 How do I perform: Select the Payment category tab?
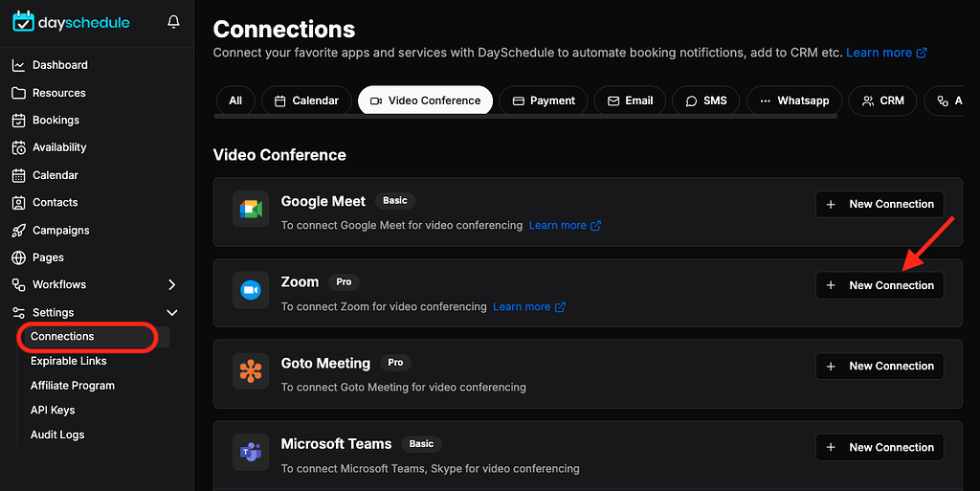pos(544,100)
